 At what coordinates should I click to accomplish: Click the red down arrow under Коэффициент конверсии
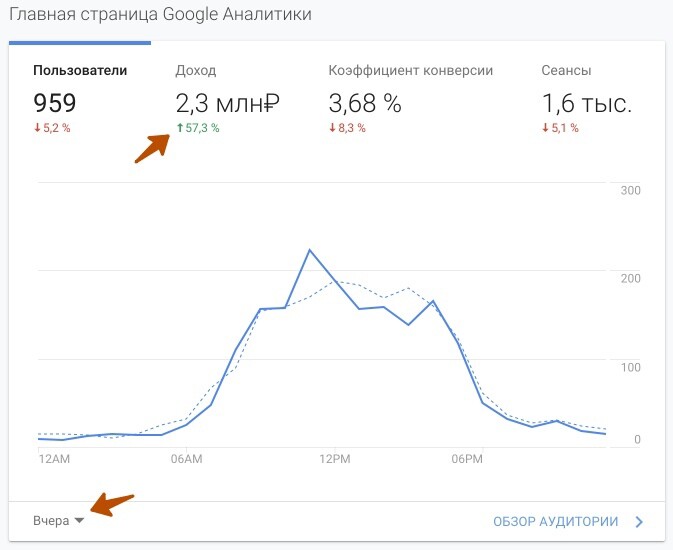(x=332, y=128)
